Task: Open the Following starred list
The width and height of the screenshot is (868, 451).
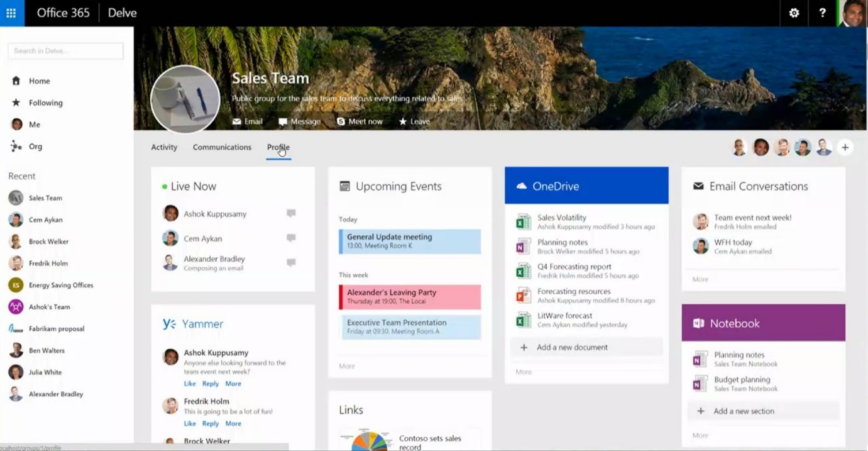Action: coord(45,103)
